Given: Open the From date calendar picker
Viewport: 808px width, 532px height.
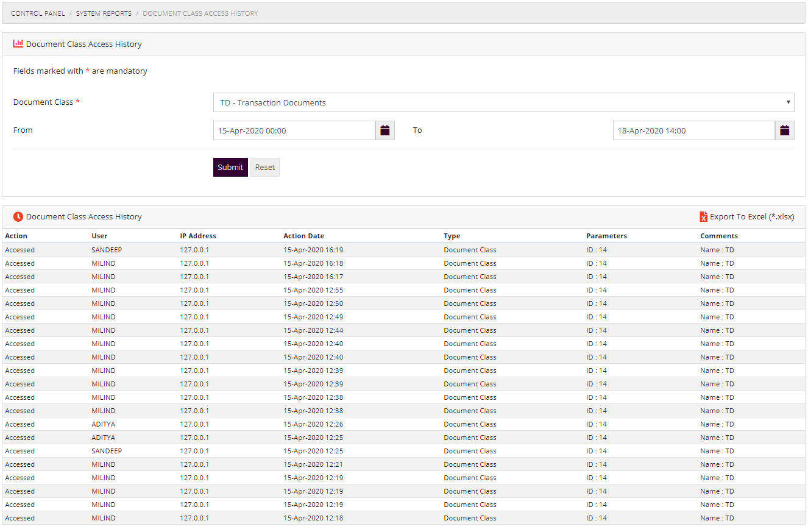Looking at the screenshot, I should 385,130.
